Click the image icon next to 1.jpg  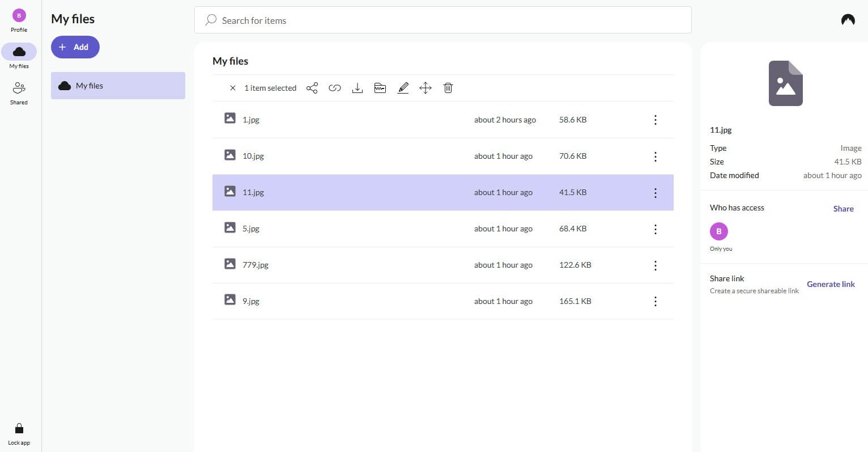[x=230, y=118]
